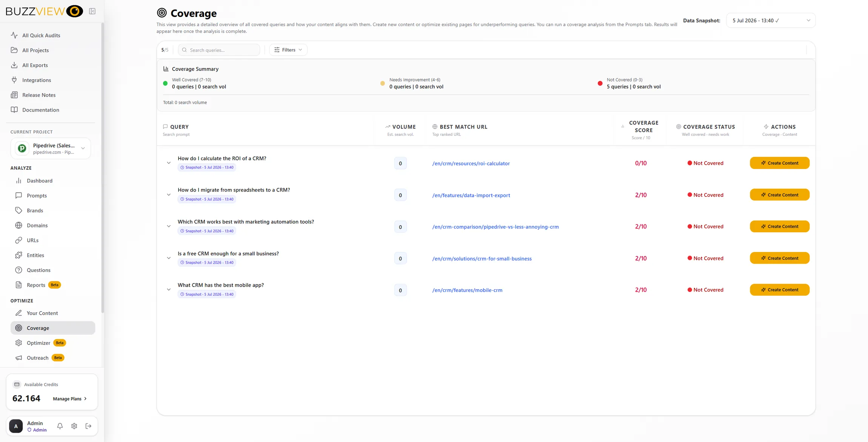Create Content for mobile app query

tap(780, 290)
